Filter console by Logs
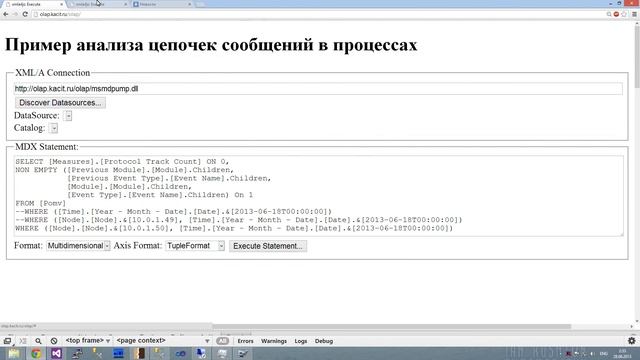640x360 pixels. (301, 341)
